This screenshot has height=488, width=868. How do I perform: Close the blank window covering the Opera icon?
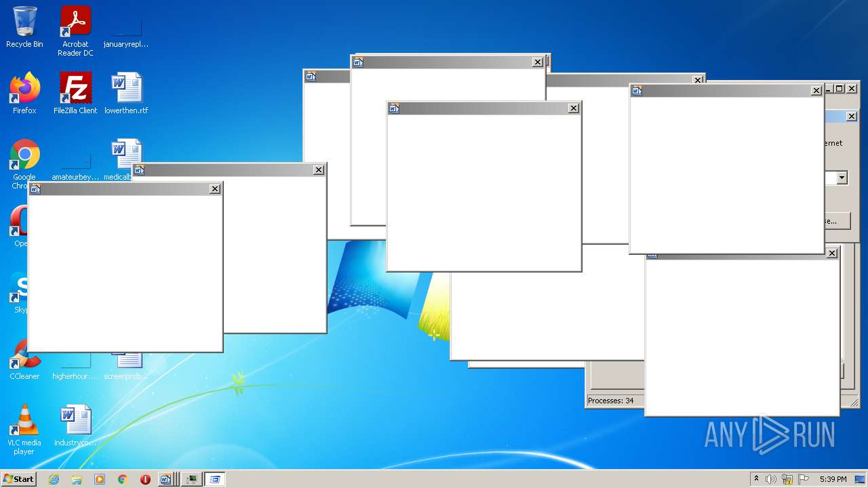point(215,189)
